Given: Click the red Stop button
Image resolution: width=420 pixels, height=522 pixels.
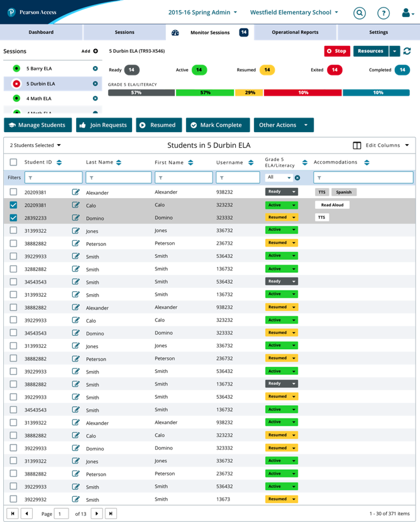Looking at the screenshot, I should [x=337, y=51].
